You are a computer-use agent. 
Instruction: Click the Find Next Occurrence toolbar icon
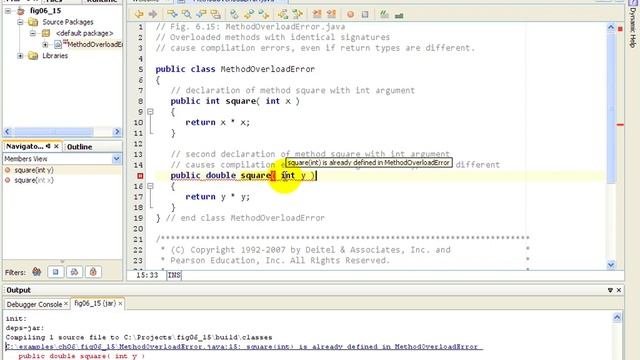click(x=201, y=14)
